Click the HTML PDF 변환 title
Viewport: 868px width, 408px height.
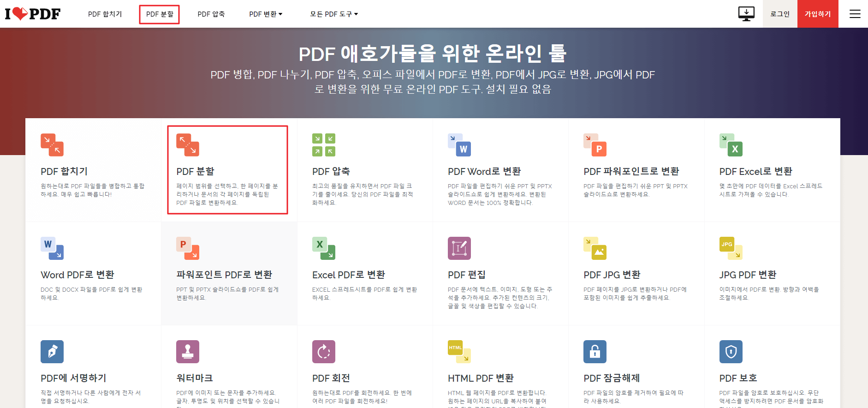click(481, 378)
